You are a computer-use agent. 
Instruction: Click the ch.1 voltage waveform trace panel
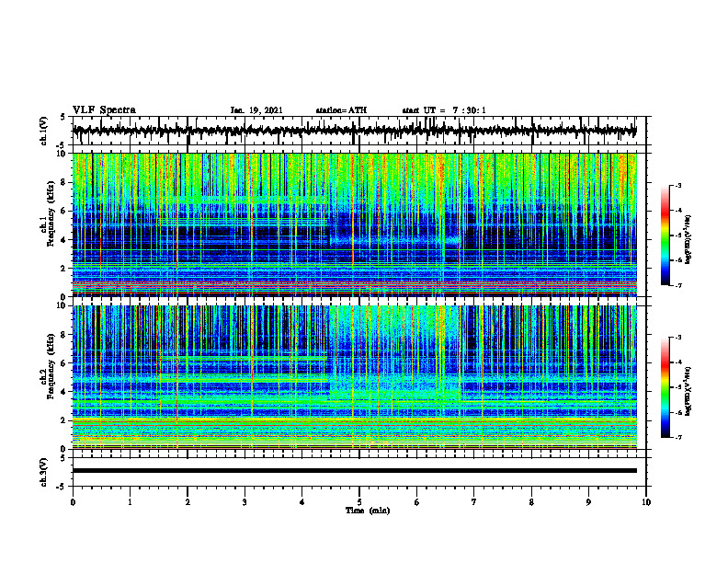(x=359, y=131)
